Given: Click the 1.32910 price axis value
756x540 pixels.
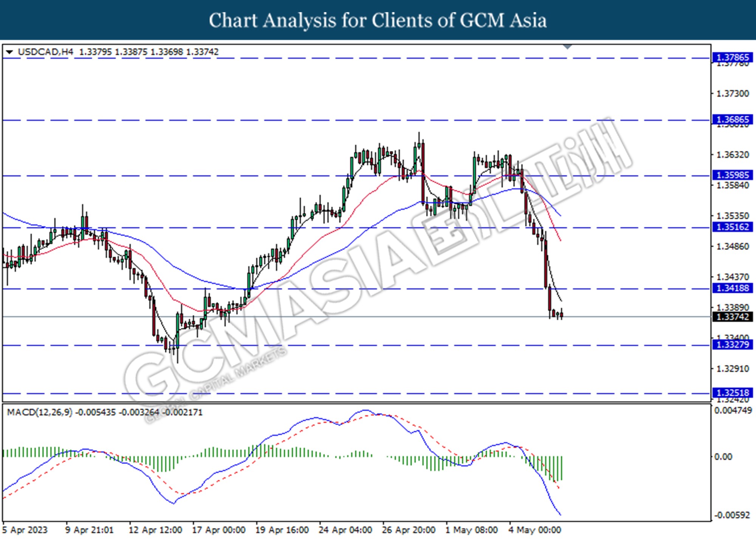Looking at the screenshot, I should pos(733,369).
